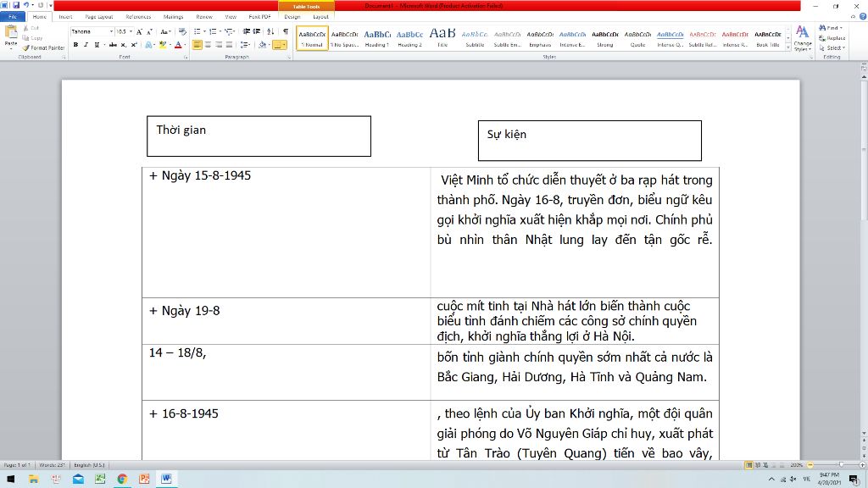Open the Table Tools Design tab
The width and height of the screenshot is (868, 488).
coord(292,17)
